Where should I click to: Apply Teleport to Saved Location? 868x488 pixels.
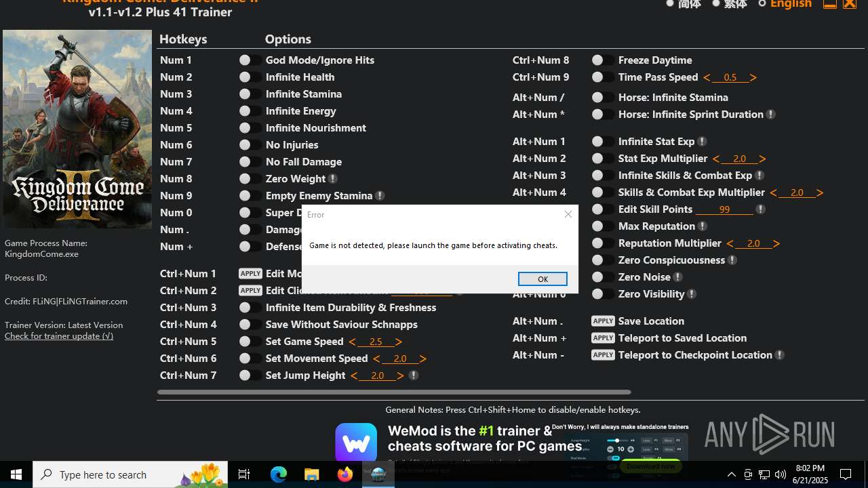coord(603,338)
